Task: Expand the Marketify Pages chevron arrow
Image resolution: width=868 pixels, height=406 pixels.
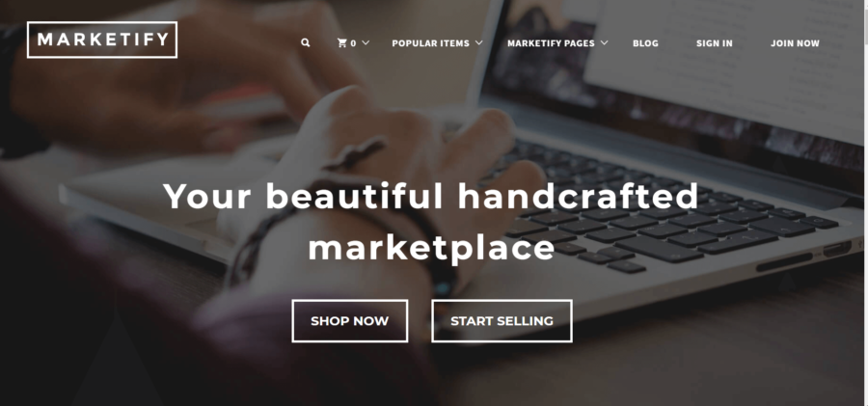Action: 604,42
